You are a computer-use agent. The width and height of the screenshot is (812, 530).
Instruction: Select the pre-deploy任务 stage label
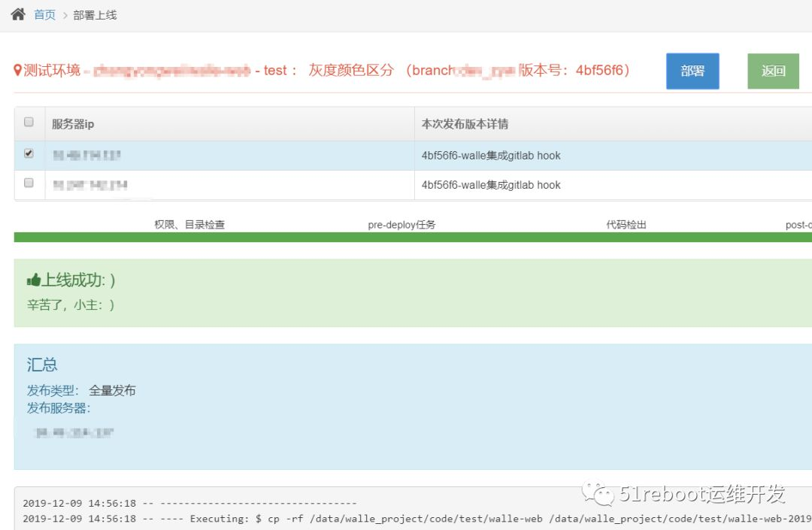coord(399,224)
